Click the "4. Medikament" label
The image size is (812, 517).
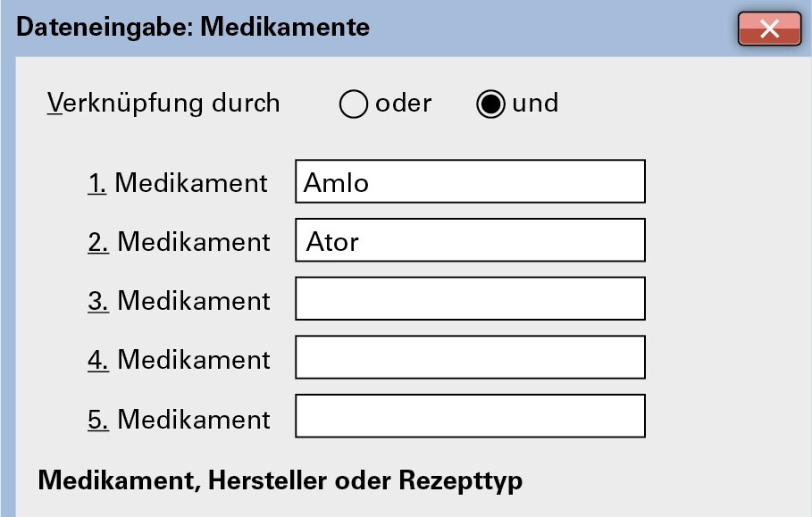click(x=179, y=360)
